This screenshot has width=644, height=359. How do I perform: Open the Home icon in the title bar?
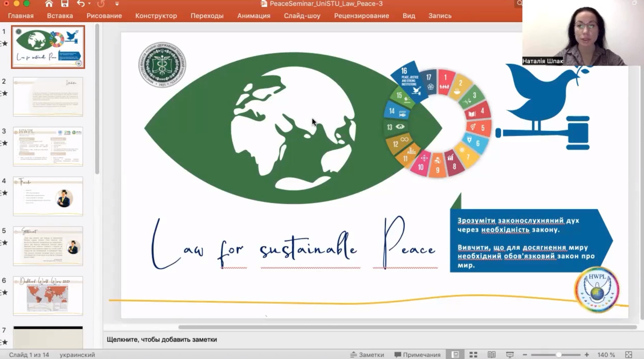click(49, 4)
